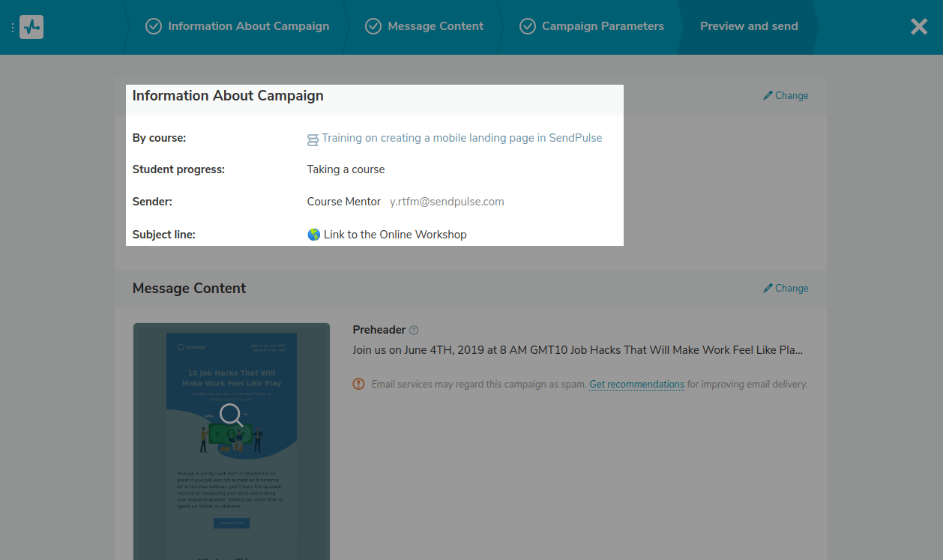
Task: Click the three-dot handle beside the logo
Action: coord(13,28)
